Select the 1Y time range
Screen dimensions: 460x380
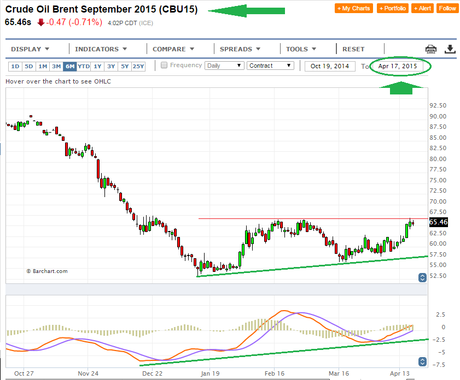[97, 66]
